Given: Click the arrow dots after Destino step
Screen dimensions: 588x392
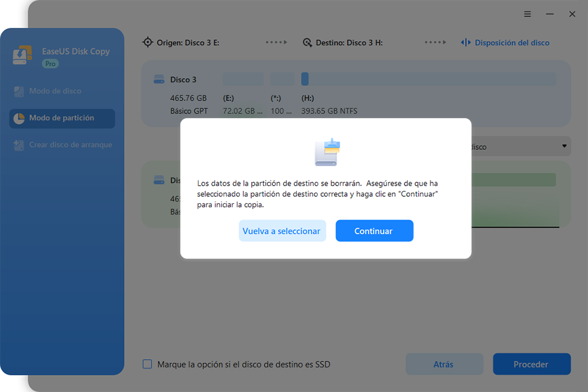Looking at the screenshot, I should (x=435, y=42).
